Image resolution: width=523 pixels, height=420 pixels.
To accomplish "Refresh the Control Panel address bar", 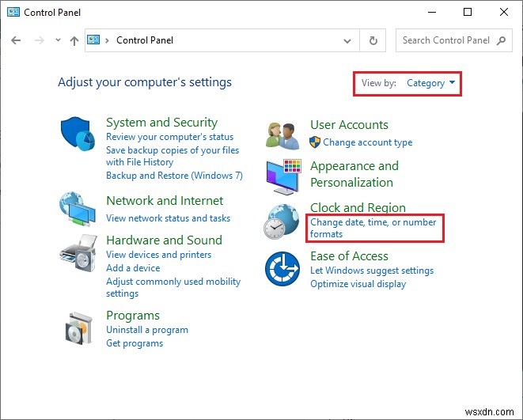I will tap(373, 40).
